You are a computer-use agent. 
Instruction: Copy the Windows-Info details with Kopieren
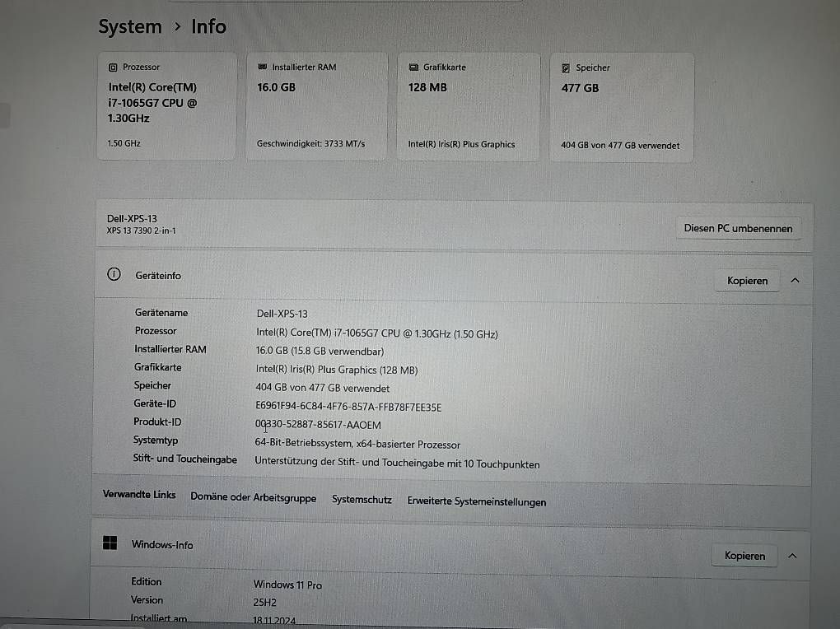click(744, 556)
